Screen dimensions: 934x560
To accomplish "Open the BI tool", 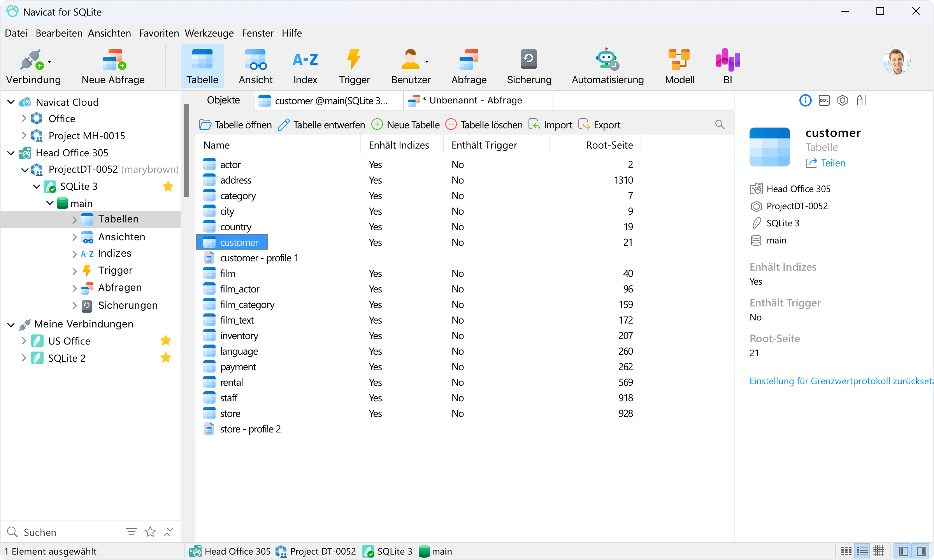I will tap(728, 67).
